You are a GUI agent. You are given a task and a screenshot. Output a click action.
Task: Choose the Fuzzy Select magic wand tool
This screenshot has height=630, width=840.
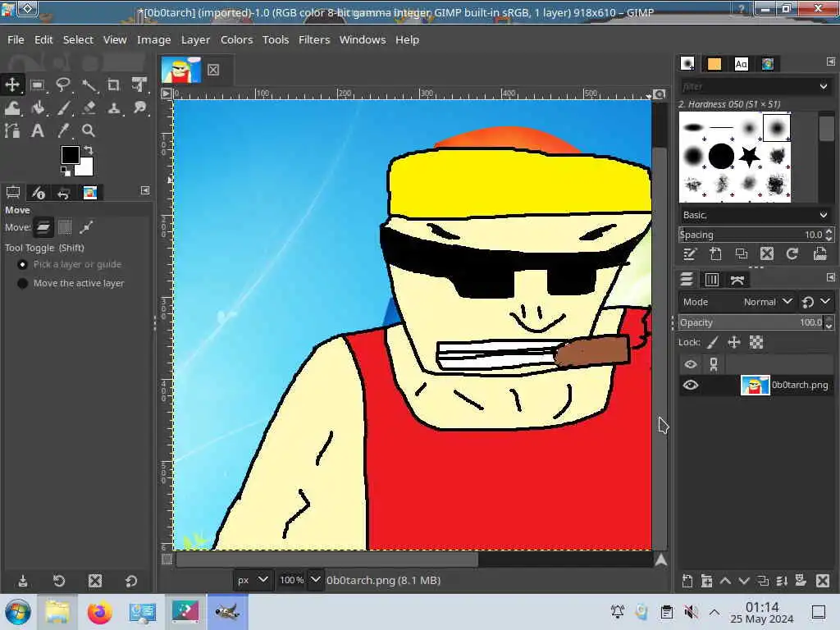(x=89, y=84)
